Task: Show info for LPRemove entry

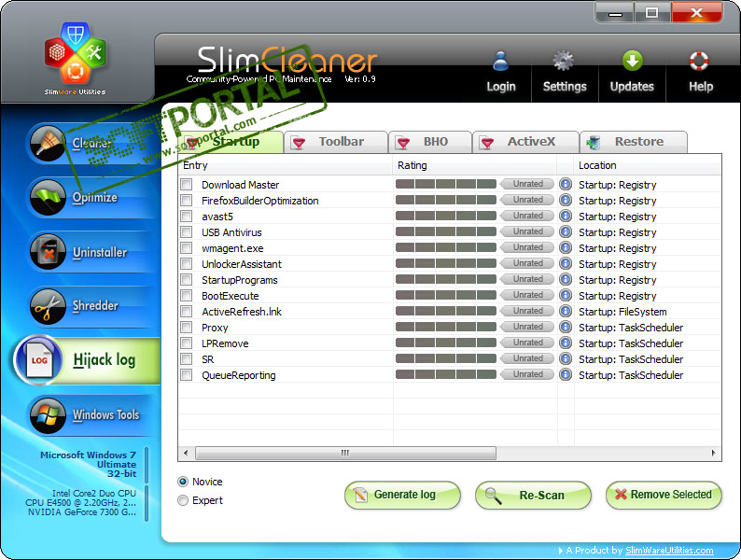Action: (x=566, y=343)
